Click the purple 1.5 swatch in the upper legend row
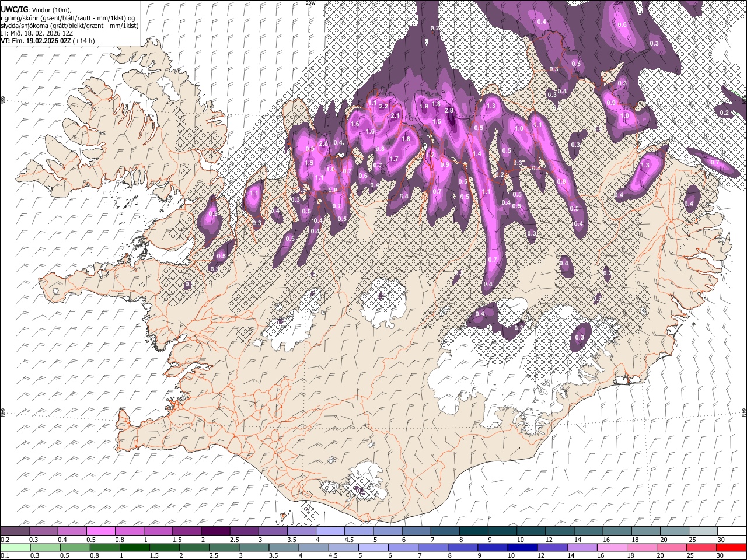The image size is (747, 560). click(x=187, y=531)
